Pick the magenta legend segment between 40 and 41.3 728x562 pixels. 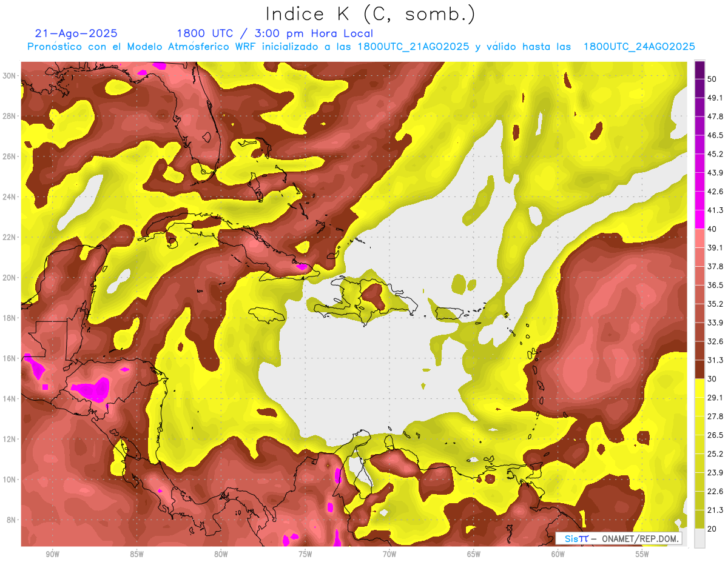point(699,219)
